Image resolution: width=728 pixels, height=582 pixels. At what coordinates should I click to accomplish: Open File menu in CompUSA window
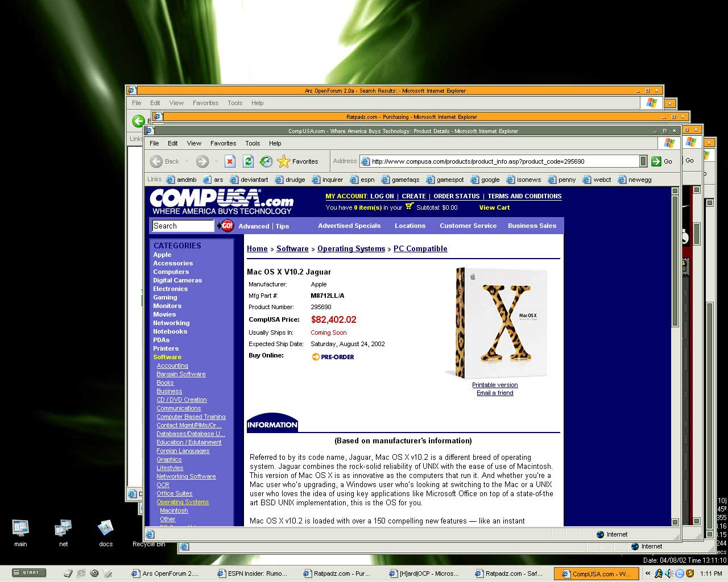click(x=154, y=143)
